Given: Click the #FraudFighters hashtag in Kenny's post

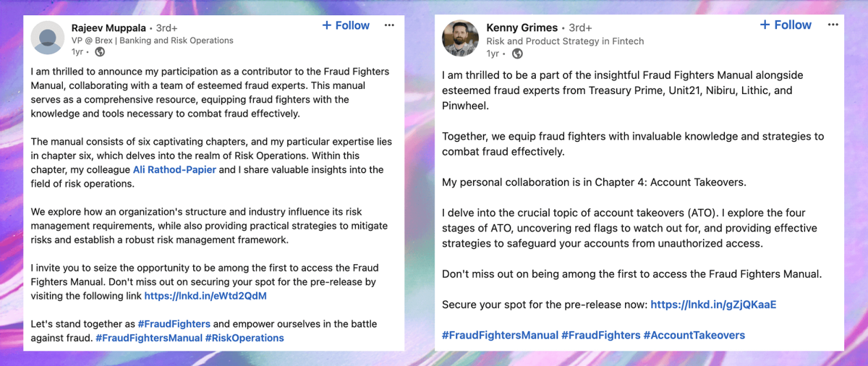Looking at the screenshot, I should (x=601, y=335).
